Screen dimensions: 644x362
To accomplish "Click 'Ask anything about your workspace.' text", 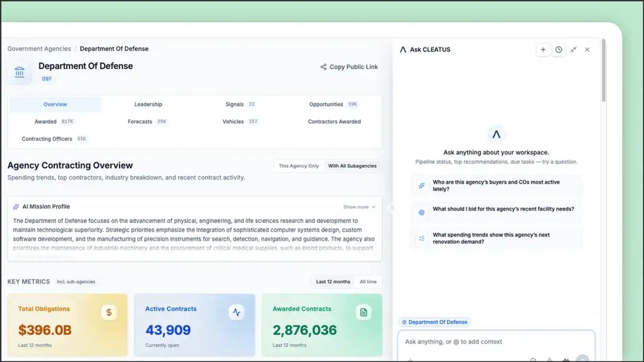I will pyautogui.click(x=496, y=153).
